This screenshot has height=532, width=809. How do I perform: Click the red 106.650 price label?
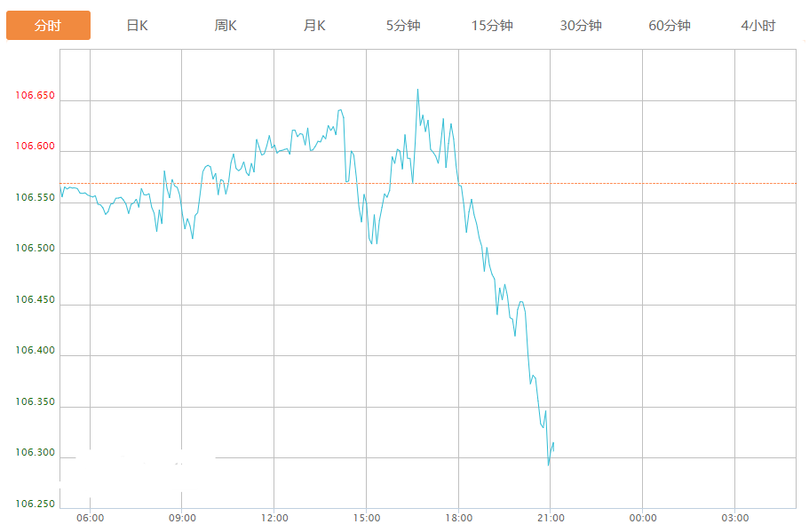pyautogui.click(x=36, y=95)
